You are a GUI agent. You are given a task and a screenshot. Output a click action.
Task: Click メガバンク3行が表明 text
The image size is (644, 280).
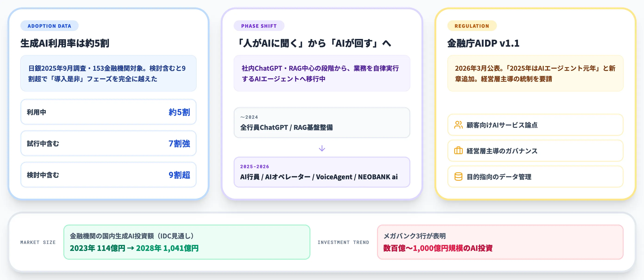pyautogui.click(x=415, y=236)
